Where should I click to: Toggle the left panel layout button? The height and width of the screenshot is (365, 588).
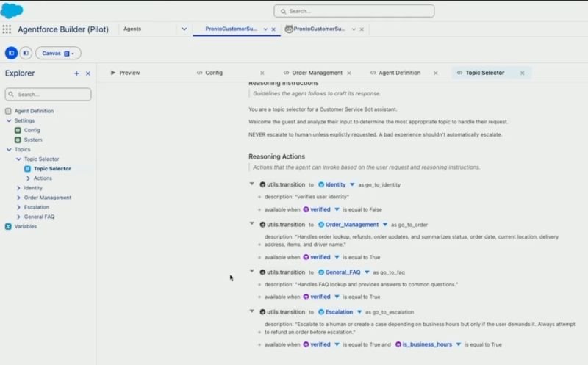point(11,53)
